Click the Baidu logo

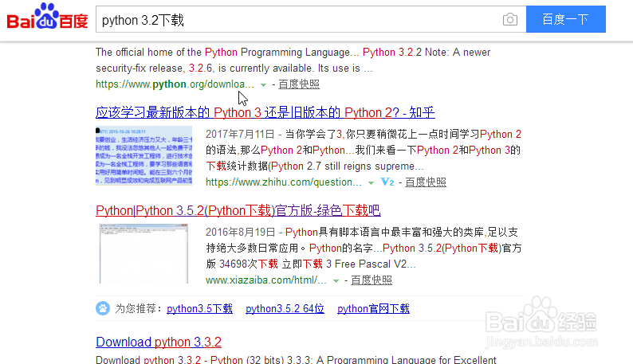pyautogui.click(x=47, y=17)
